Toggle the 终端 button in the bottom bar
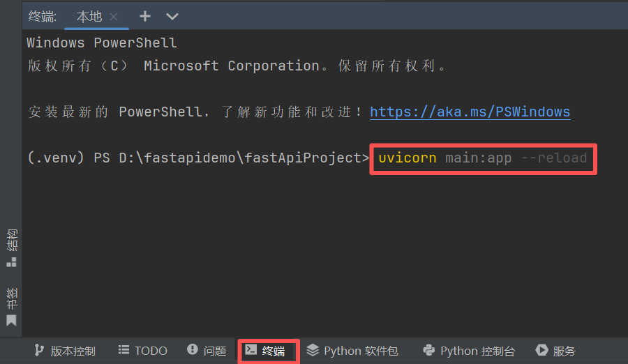The height and width of the screenshot is (364, 628). pos(266,351)
